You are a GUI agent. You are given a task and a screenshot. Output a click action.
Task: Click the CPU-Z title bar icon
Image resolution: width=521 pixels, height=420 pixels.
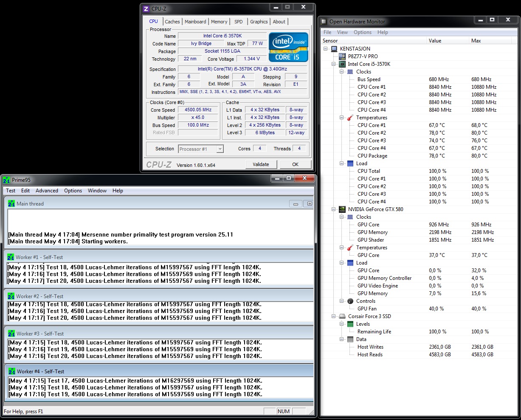coord(146,9)
